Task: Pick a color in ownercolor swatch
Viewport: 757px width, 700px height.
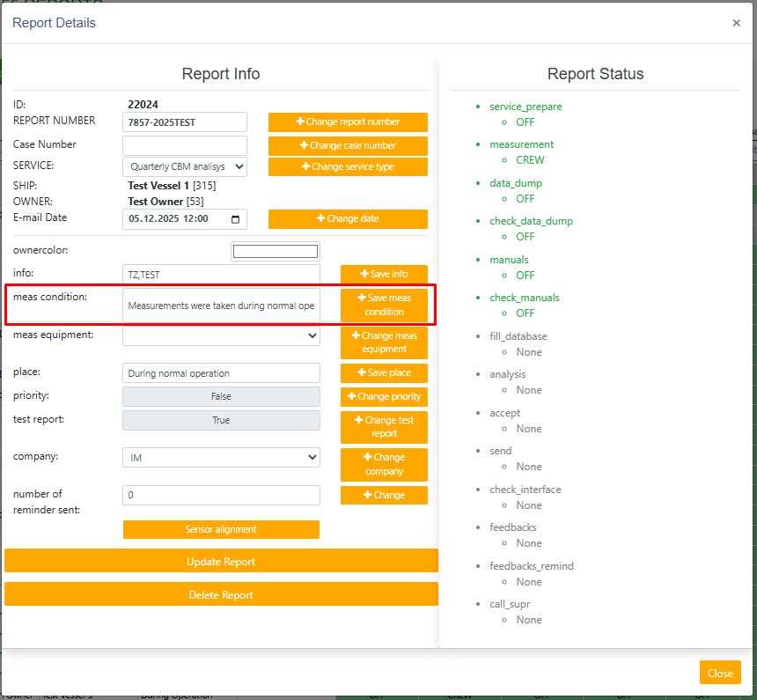Action: [x=275, y=252]
